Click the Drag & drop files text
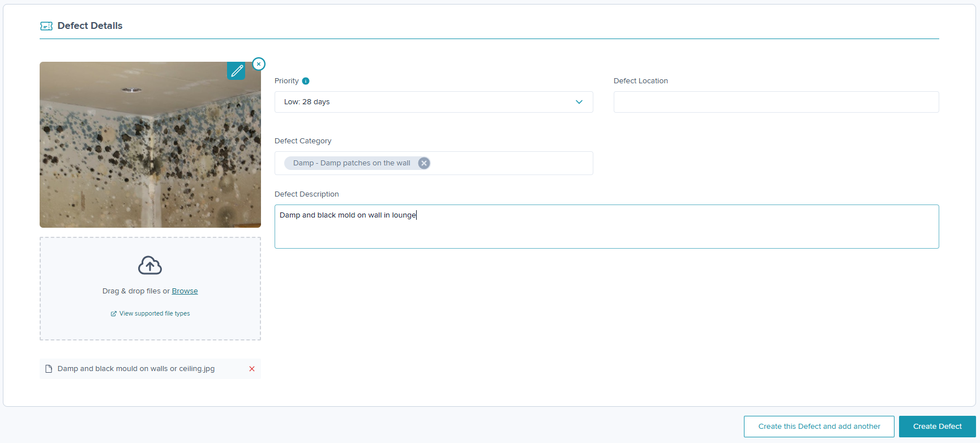Screen dimensions: 980x443 [136, 291]
